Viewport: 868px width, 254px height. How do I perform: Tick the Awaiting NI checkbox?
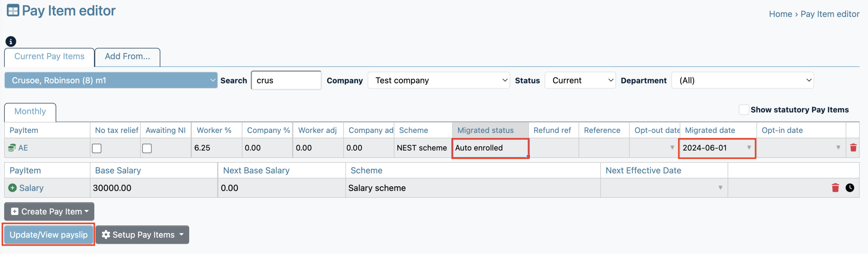point(147,148)
